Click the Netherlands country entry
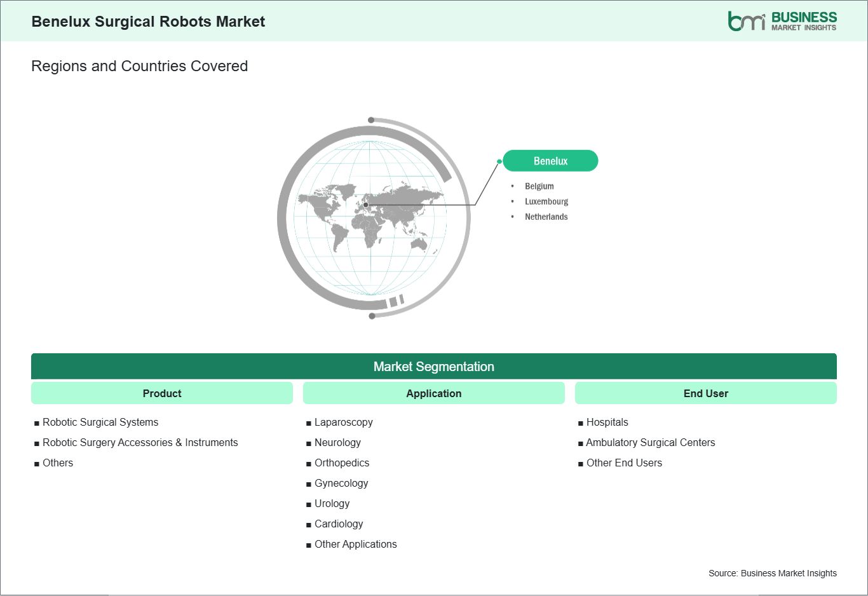Screen dimensions: 868x596 pyautogui.click(x=546, y=217)
